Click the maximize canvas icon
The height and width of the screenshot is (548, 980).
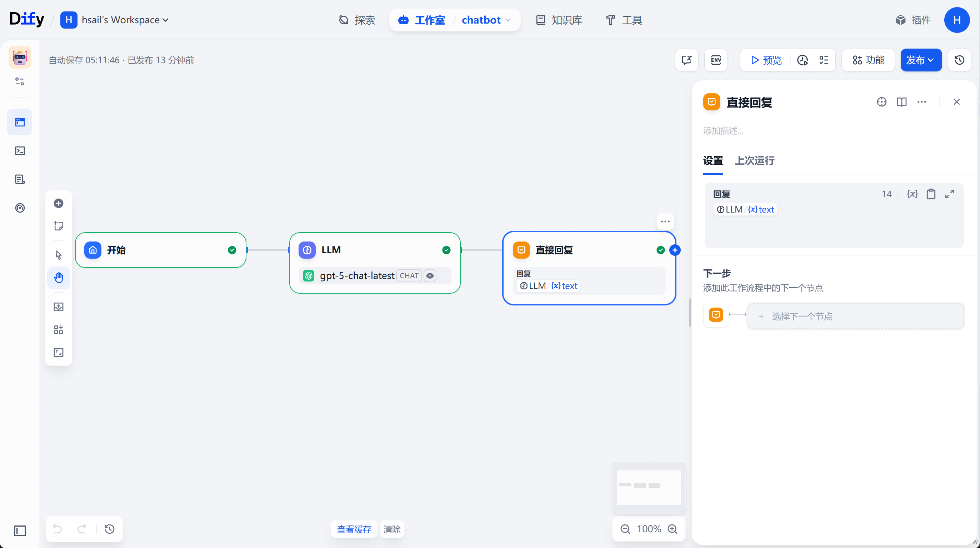tap(59, 352)
